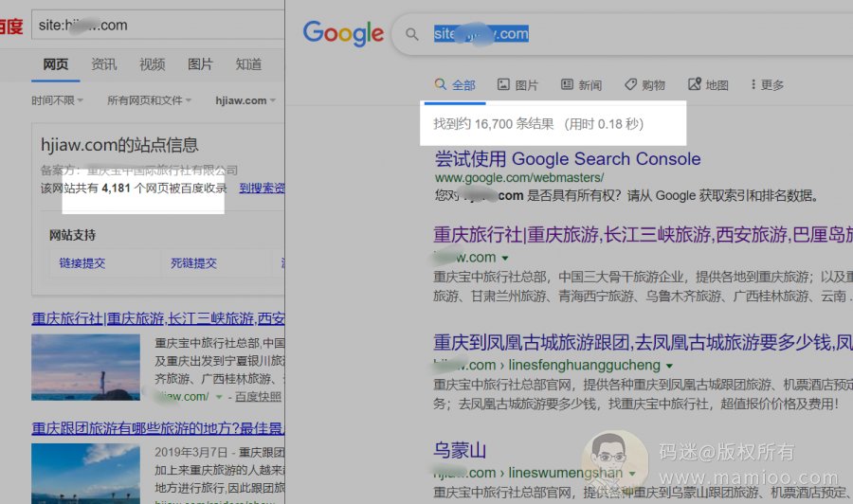Click the sky thumbnail of second Baidu result
Viewport: 853px width, 504px height.
[x=85, y=474]
